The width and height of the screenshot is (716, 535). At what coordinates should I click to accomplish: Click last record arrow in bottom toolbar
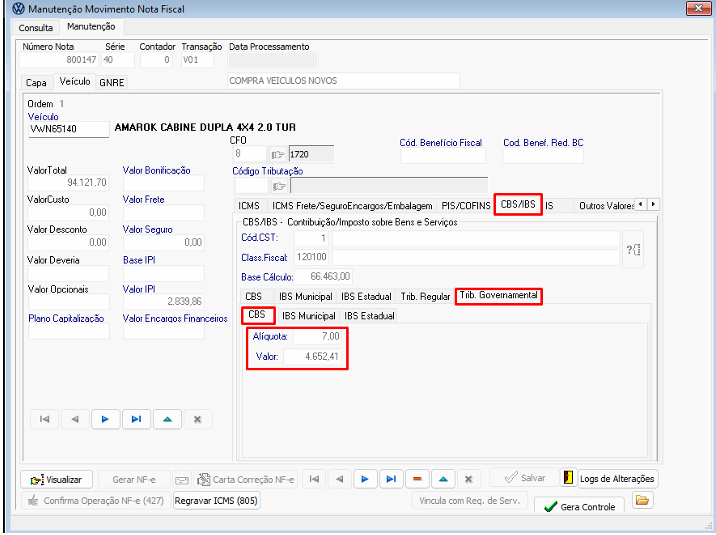coord(392,479)
